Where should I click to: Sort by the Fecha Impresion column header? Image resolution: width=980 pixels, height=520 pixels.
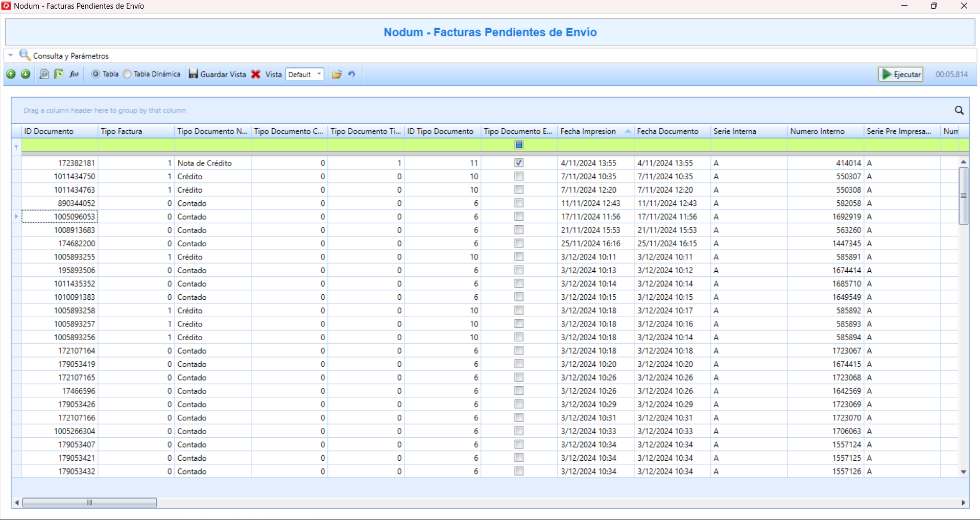(x=588, y=131)
